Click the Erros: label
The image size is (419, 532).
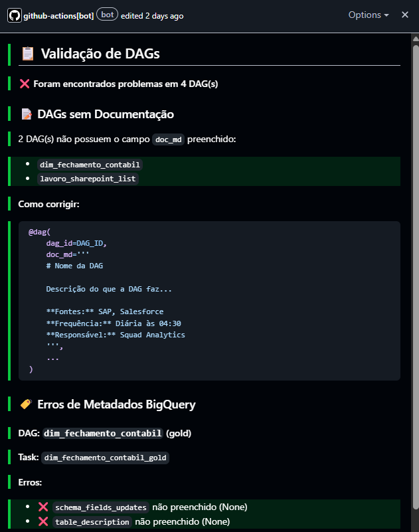(30, 482)
